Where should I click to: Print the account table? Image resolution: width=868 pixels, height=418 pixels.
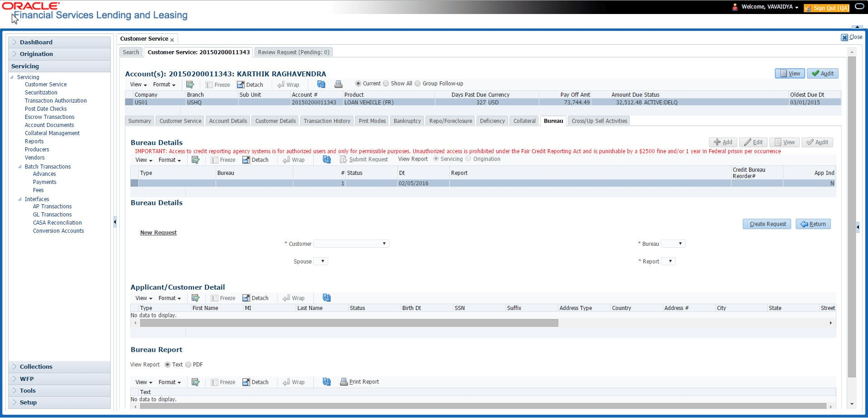[x=338, y=84]
